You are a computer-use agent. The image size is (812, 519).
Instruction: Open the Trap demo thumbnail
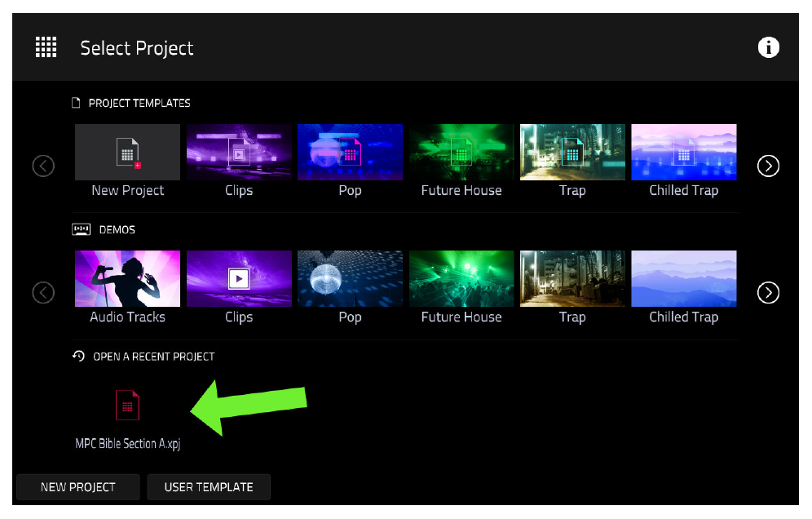(x=572, y=278)
